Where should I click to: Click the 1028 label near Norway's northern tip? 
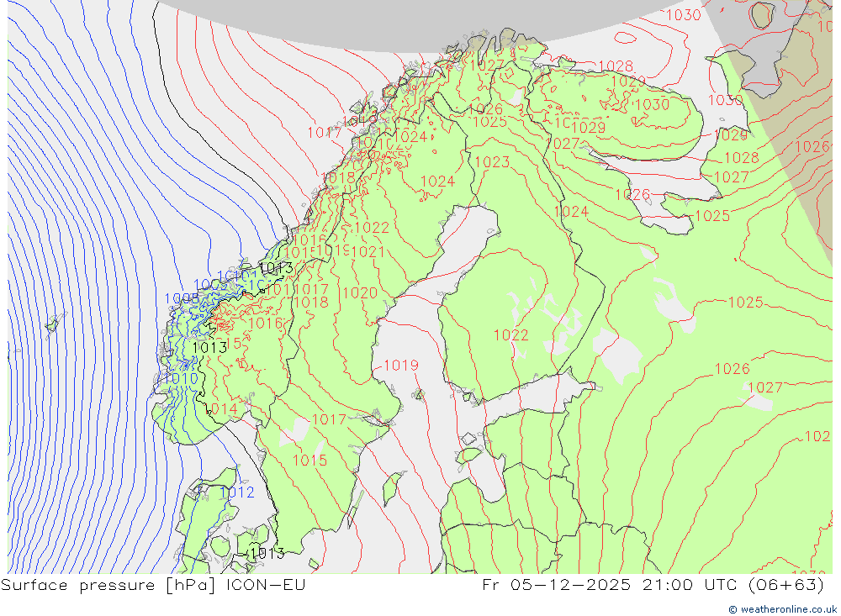616,66
